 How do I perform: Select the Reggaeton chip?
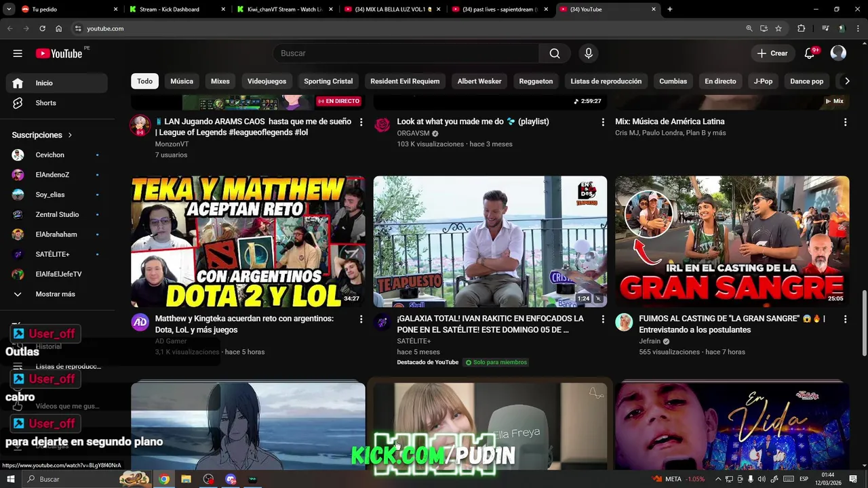536,81
